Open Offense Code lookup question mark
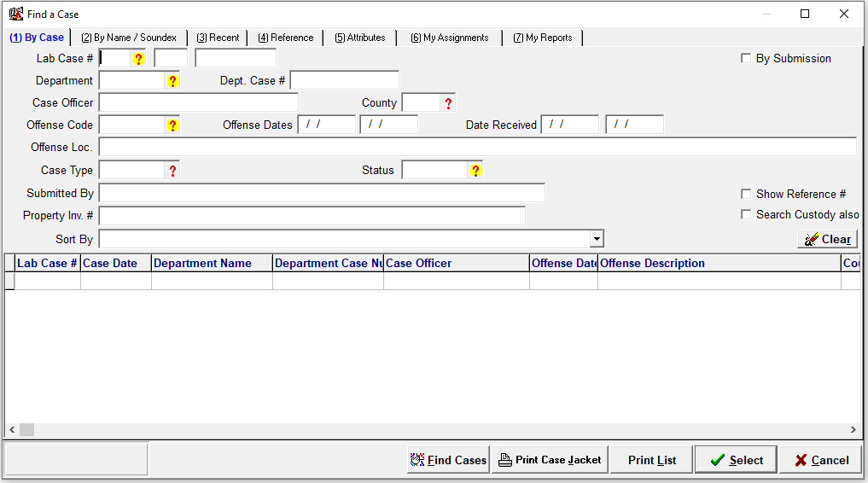This screenshot has width=868, height=483. pyautogui.click(x=172, y=125)
